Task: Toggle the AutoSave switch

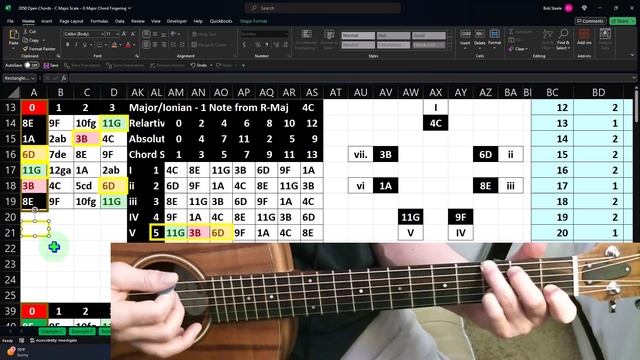Action: click(31, 65)
